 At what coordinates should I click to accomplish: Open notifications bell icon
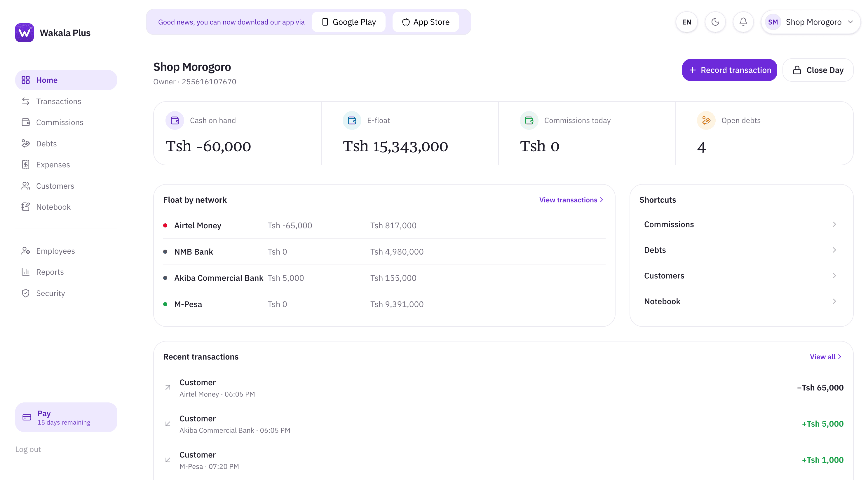tap(743, 22)
